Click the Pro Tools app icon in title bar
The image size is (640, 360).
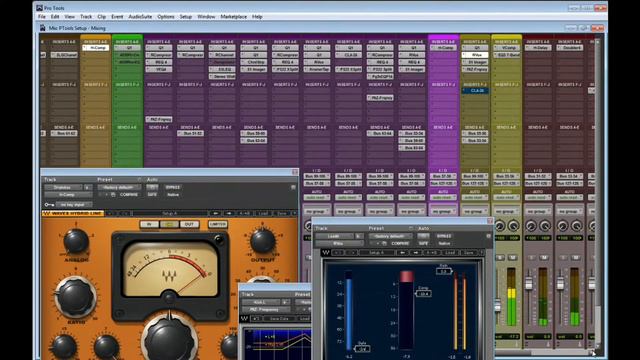point(39,8)
